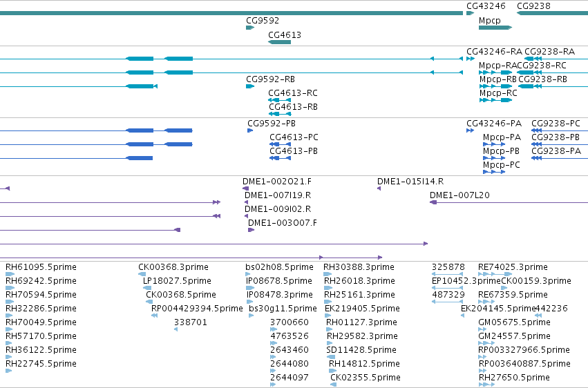588x388 pixels.
Task: Click feature 3700660
Action: 274,329
